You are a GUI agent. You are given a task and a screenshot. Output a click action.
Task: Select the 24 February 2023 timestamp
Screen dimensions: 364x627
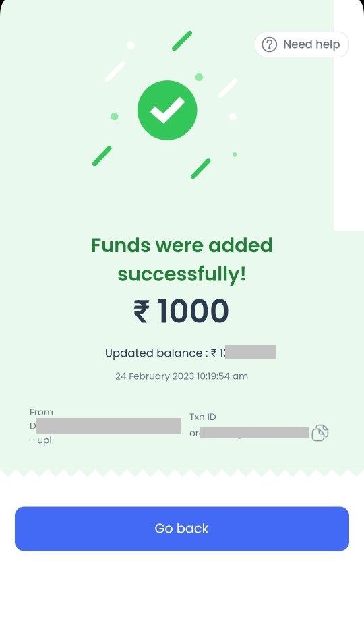pos(181,376)
